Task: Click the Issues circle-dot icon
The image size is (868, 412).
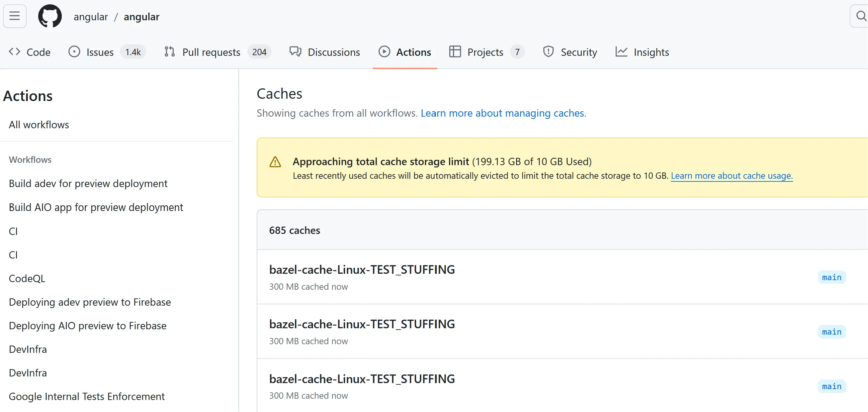Action: pos(74,52)
